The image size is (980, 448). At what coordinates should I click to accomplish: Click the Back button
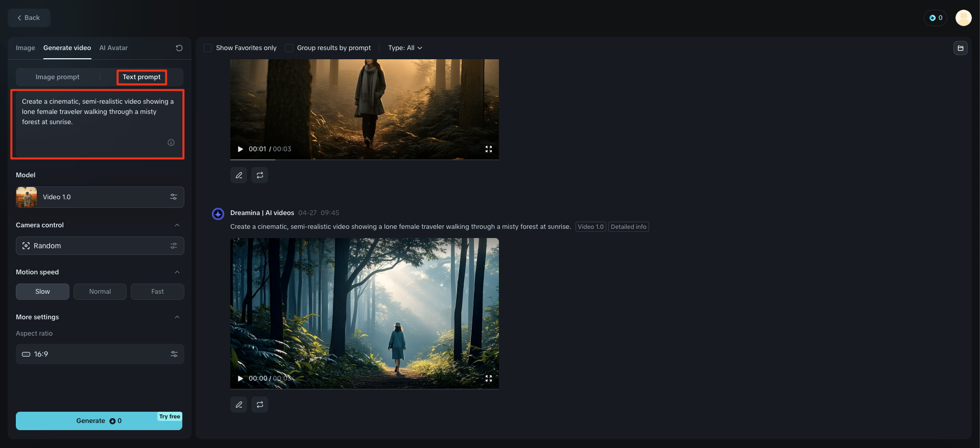(x=29, y=18)
